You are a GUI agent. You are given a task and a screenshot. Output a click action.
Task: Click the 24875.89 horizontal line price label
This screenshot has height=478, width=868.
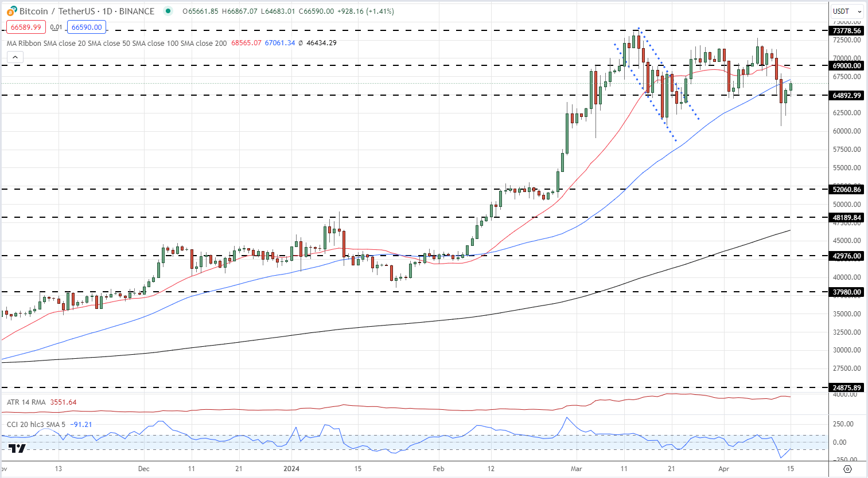coord(847,388)
